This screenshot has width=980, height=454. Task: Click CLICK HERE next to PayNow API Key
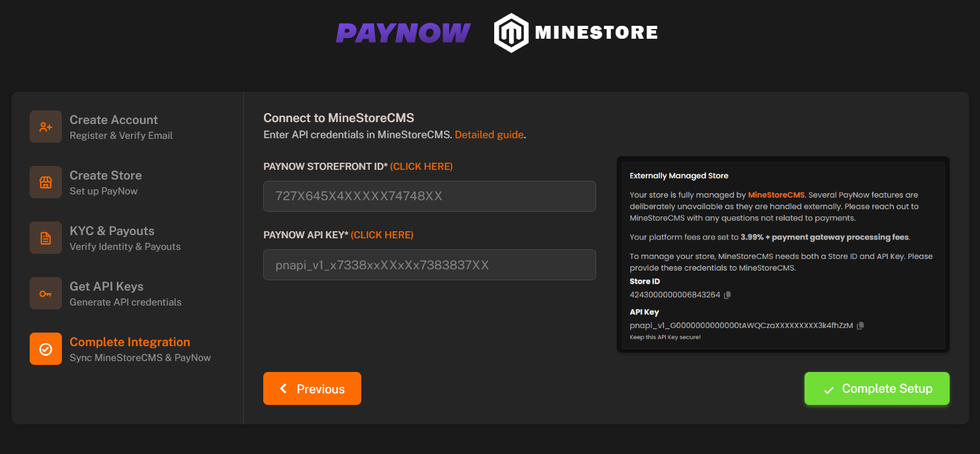(382, 234)
